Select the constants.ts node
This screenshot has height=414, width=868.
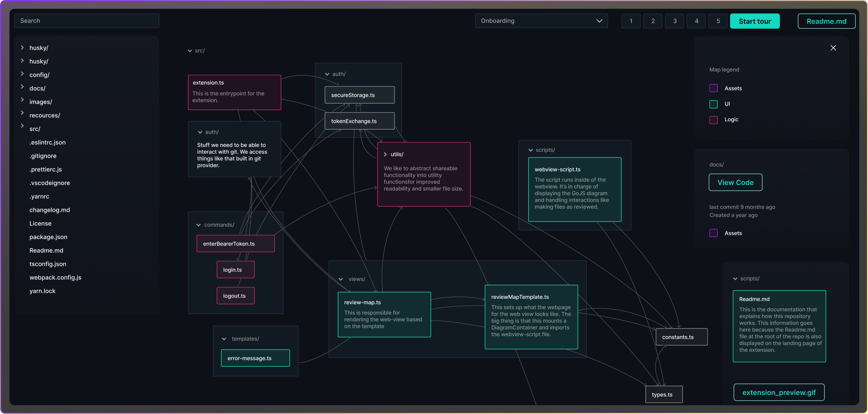pos(682,337)
